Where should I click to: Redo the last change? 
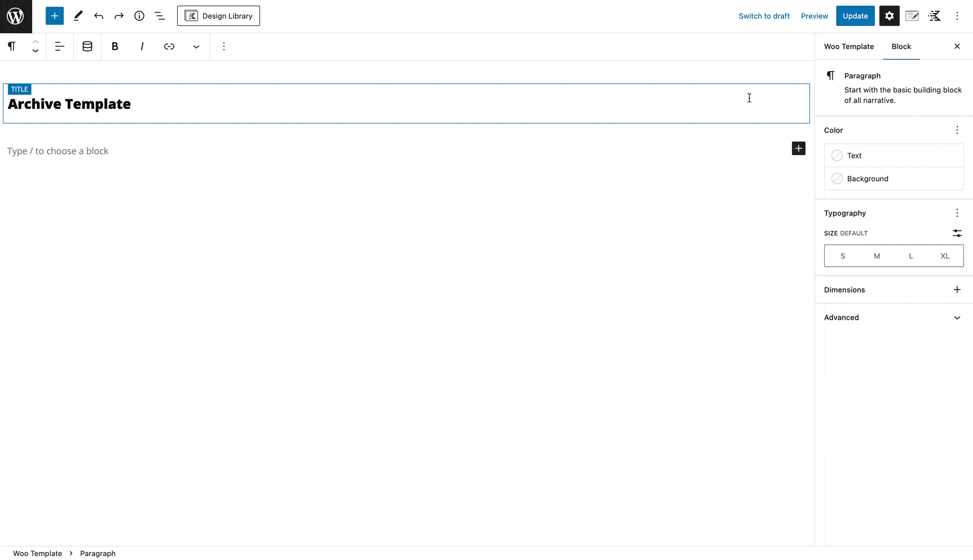click(x=119, y=16)
